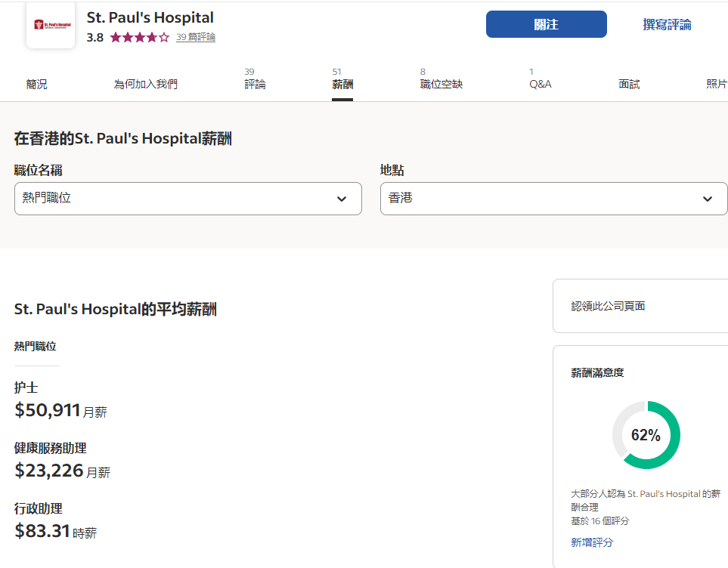Open the 行政助理 salary entry
Screen dimensions: 728x568
38,508
